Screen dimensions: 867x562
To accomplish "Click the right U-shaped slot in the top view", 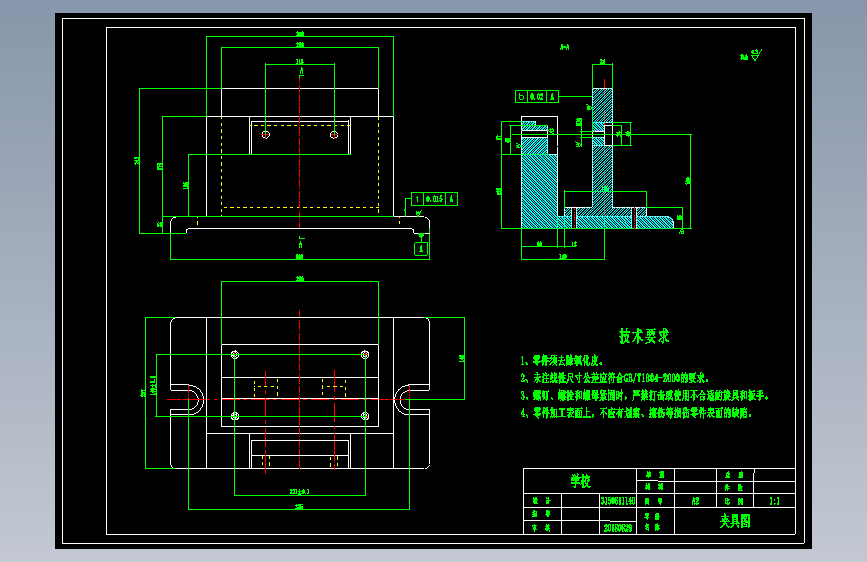I will [412, 399].
